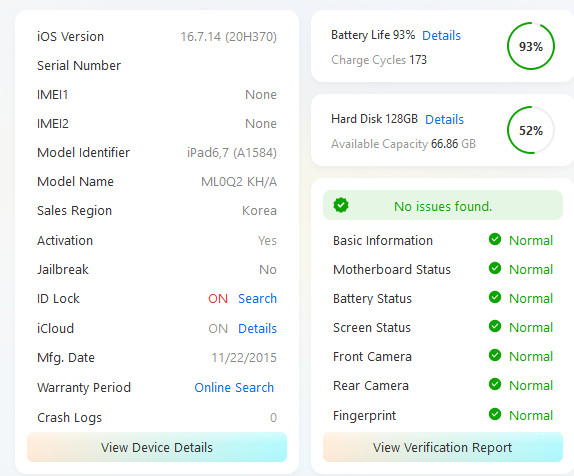The width and height of the screenshot is (574, 476).
Task: Click the Screen Status green check icon
Action: (495, 326)
